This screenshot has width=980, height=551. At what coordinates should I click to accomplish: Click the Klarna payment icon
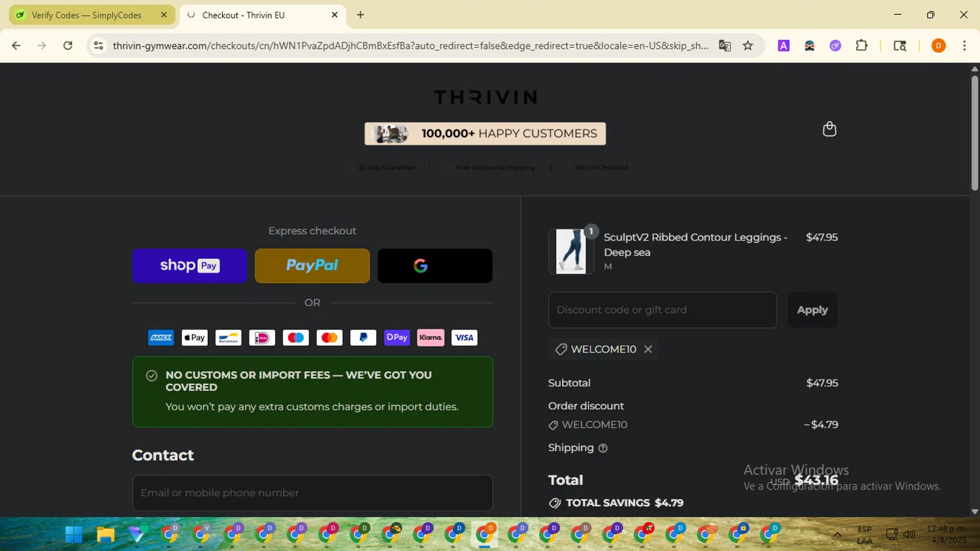[431, 338]
